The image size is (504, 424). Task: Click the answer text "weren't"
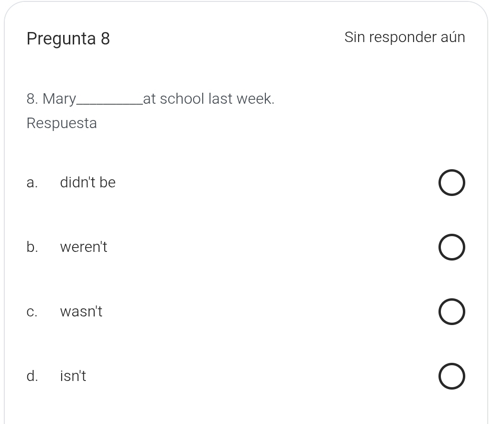[83, 247]
